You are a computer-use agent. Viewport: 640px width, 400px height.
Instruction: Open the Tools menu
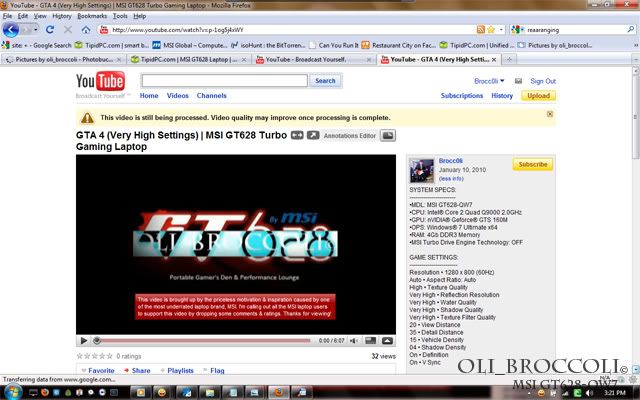pos(120,16)
